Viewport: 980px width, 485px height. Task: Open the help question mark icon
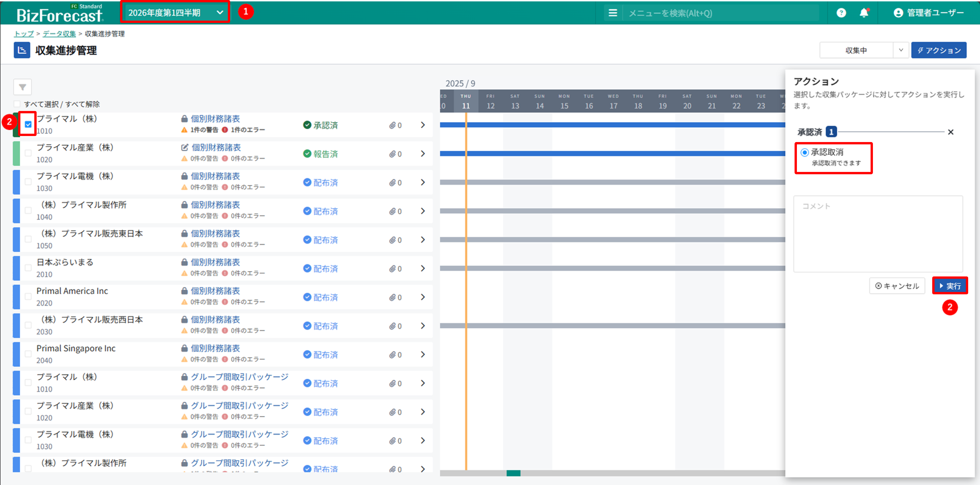tap(841, 13)
